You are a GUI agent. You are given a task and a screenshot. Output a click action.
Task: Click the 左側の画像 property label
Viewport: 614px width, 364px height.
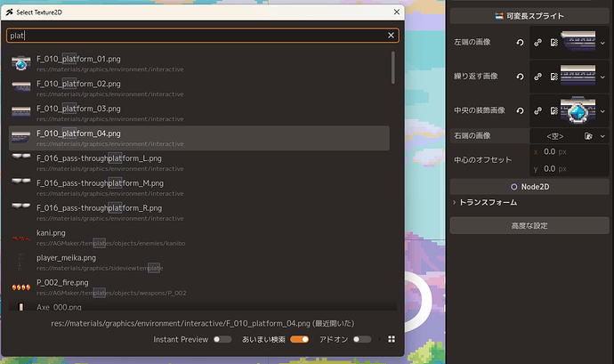473,42
